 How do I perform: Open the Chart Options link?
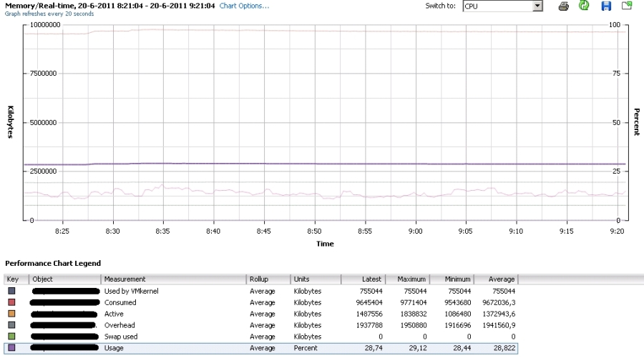[x=244, y=6]
